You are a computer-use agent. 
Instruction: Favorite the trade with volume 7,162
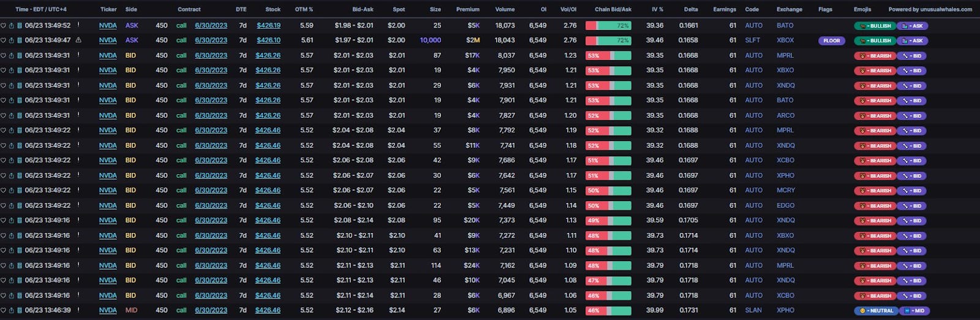coord(3,266)
